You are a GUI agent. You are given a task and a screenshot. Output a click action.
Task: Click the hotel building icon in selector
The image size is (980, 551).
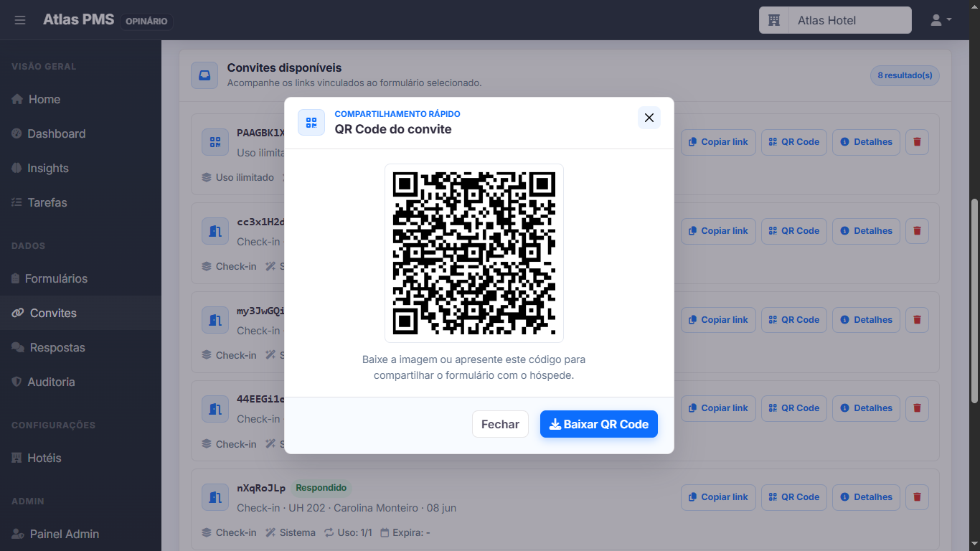click(x=774, y=20)
